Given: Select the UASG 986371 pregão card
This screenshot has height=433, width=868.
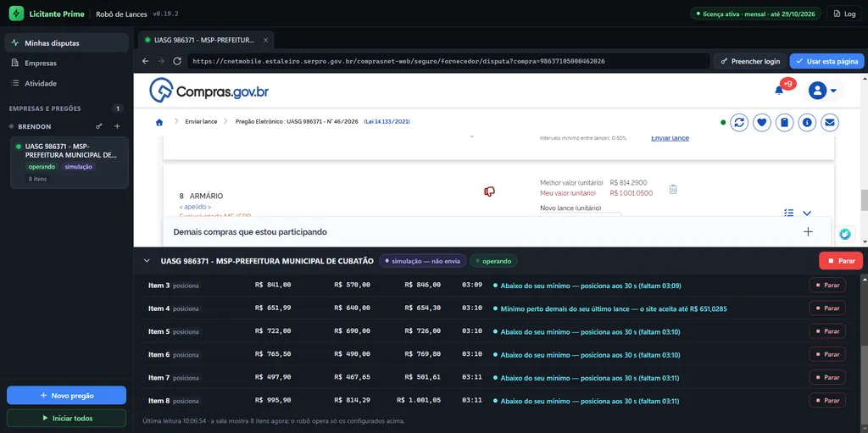Looking at the screenshot, I should pos(70,163).
